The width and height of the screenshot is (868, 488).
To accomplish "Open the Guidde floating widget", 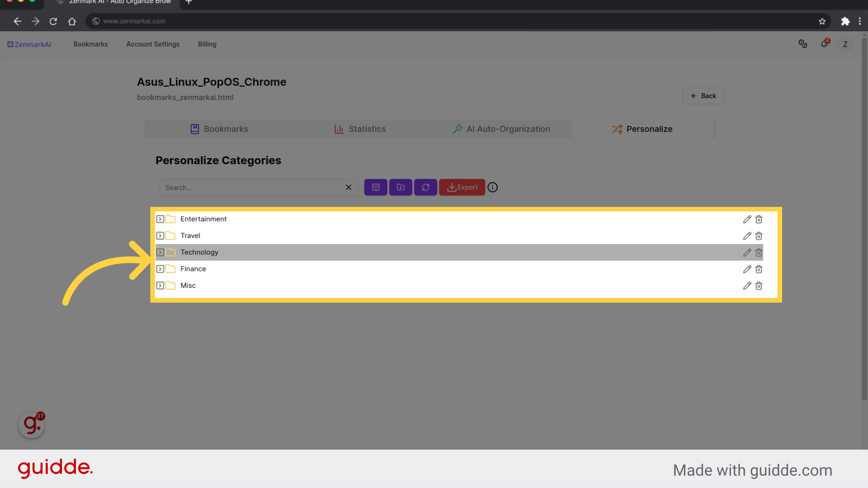I will pyautogui.click(x=32, y=425).
